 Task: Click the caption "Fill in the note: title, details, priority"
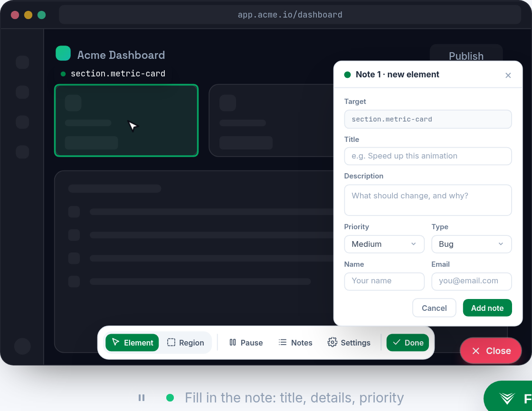coord(294,397)
